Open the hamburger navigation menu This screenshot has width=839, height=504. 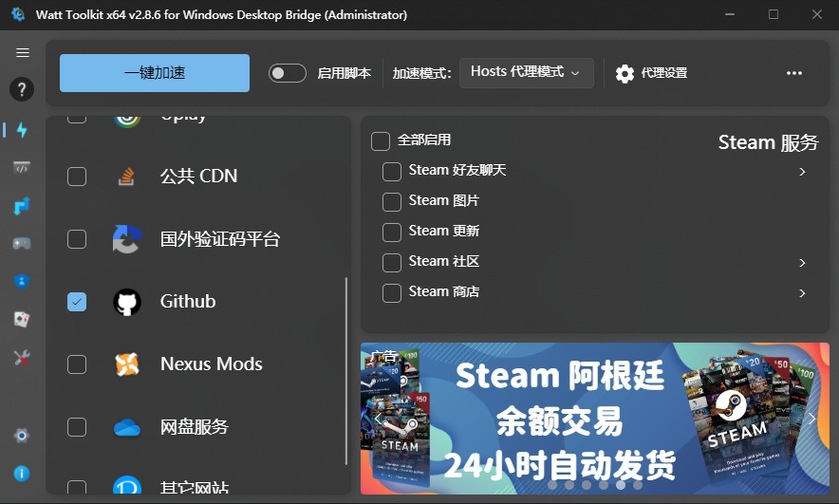point(23,52)
